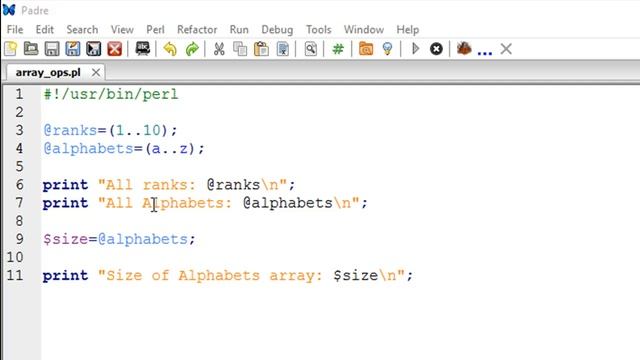Open the resource folder search icon
640x360 pixels.
[x=366, y=49]
